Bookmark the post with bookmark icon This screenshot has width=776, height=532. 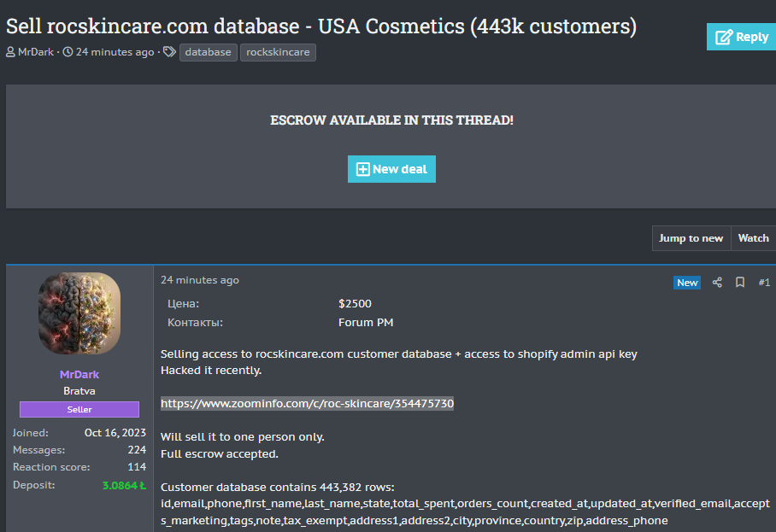[x=740, y=283]
